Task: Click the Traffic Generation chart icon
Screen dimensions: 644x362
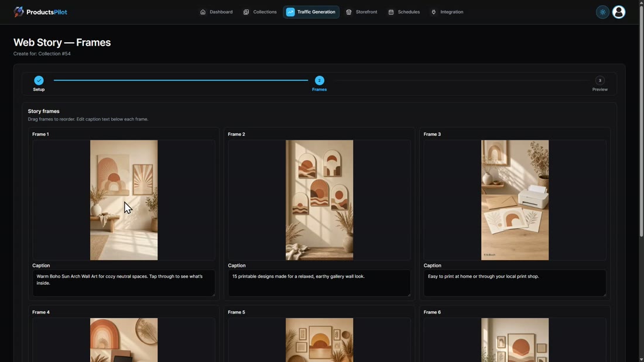Action: (x=290, y=12)
